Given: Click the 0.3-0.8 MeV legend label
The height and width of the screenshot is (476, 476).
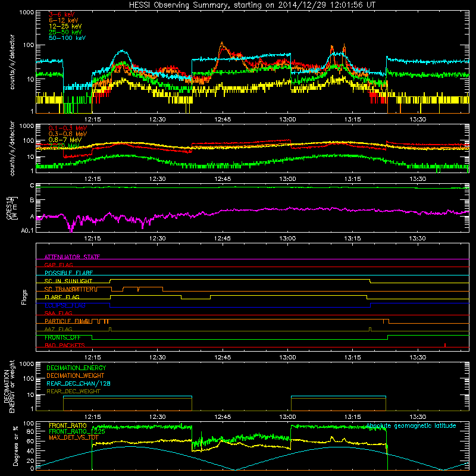Looking at the screenshot, I should (x=68, y=134).
